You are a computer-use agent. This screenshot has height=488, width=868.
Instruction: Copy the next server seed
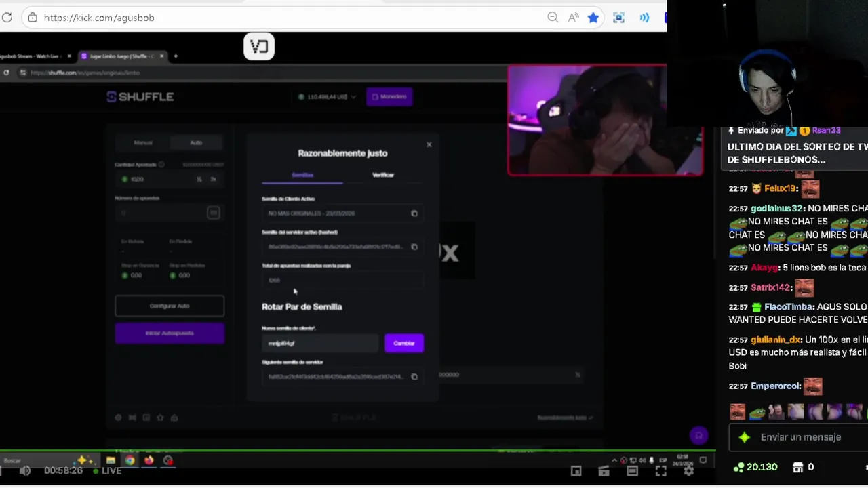pyautogui.click(x=414, y=377)
